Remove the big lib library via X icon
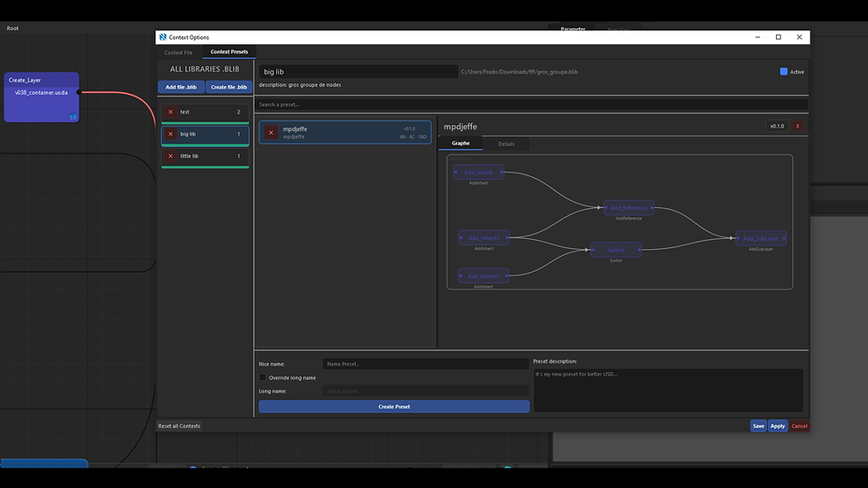 pos(170,134)
